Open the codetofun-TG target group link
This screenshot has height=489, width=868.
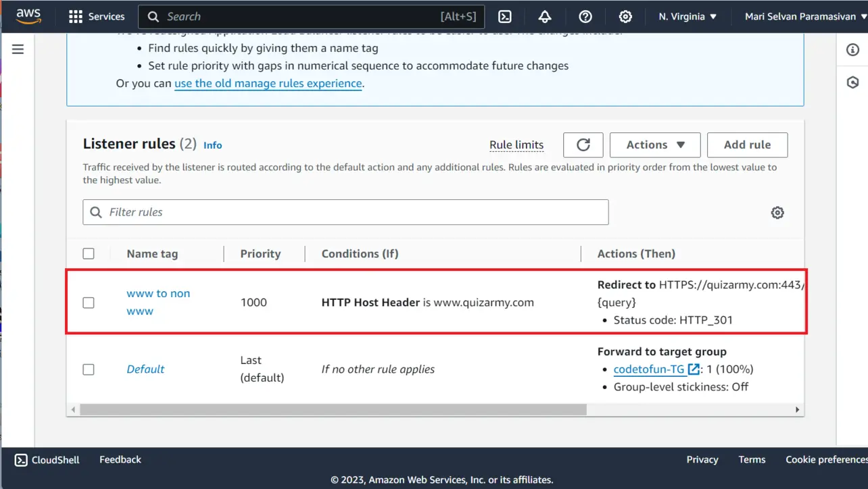tap(649, 369)
